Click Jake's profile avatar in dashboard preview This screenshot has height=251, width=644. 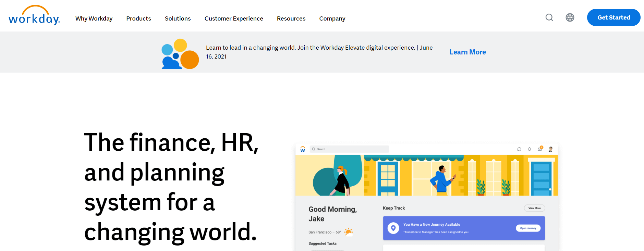(551, 149)
